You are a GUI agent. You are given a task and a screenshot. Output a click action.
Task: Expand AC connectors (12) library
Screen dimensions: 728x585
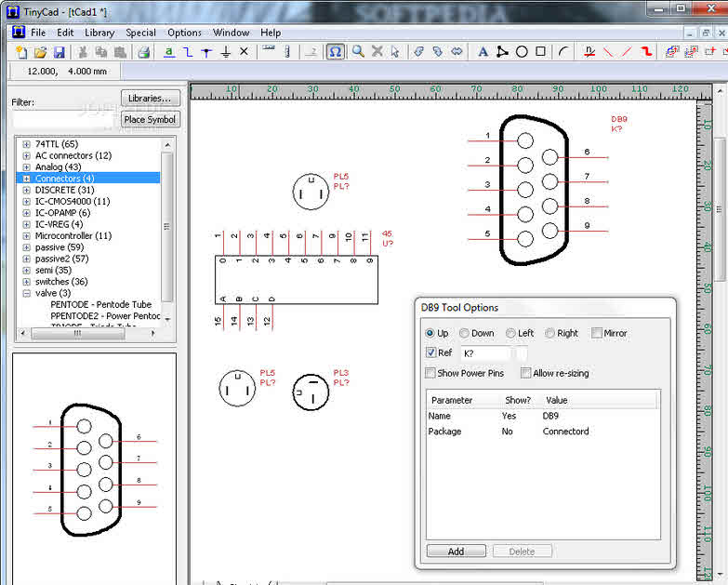point(26,155)
